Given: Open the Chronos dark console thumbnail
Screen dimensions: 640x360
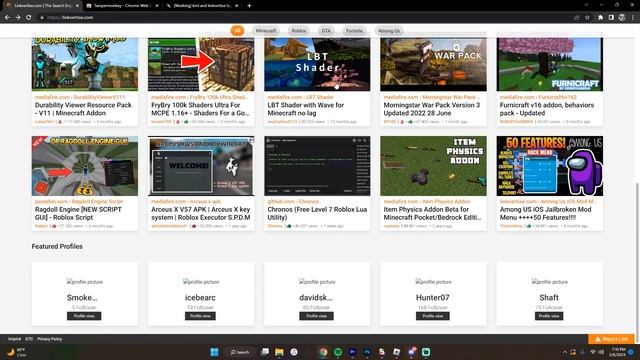Looking at the screenshot, I should coord(317,166).
